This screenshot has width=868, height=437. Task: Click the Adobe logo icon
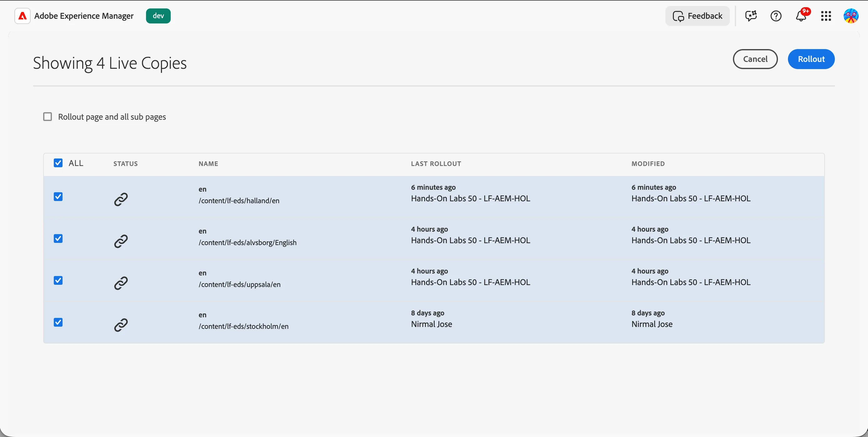pyautogui.click(x=23, y=16)
